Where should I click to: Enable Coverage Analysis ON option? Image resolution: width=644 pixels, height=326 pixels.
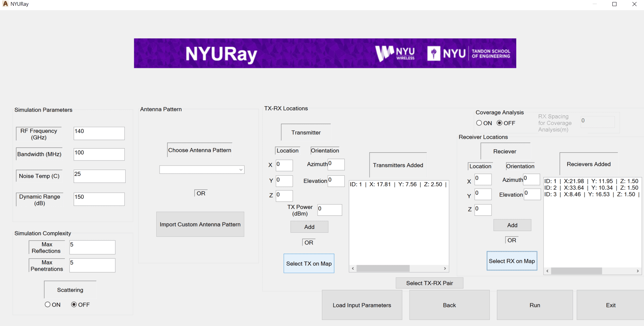pyautogui.click(x=479, y=123)
